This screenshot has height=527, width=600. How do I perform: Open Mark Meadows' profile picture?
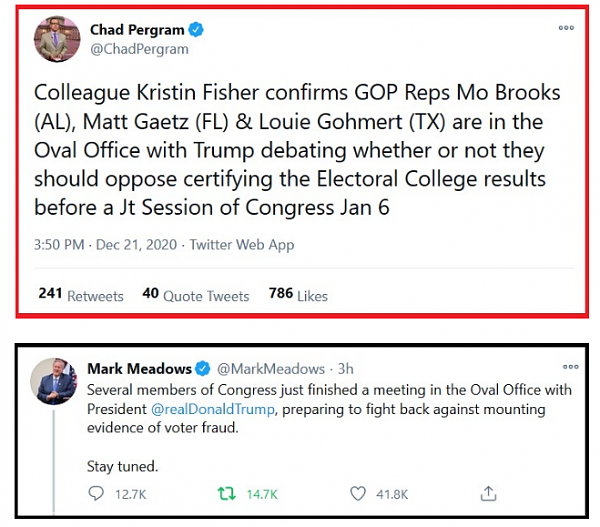(x=54, y=381)
